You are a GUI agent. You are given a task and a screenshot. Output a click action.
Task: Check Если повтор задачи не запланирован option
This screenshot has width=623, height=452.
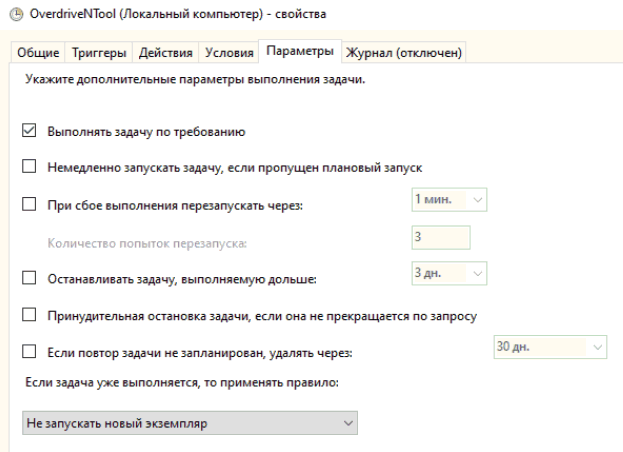point(29,352)
